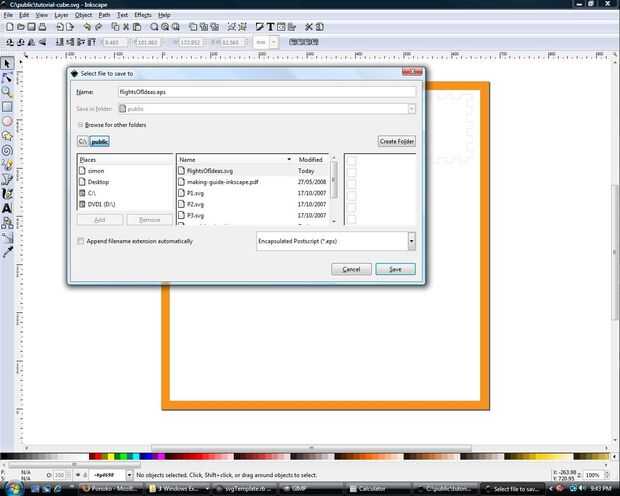Viewport: 620px width, 496px height.
Task: Select the Gradient tool
Action: pyautogui.click(x=7, y=237)
